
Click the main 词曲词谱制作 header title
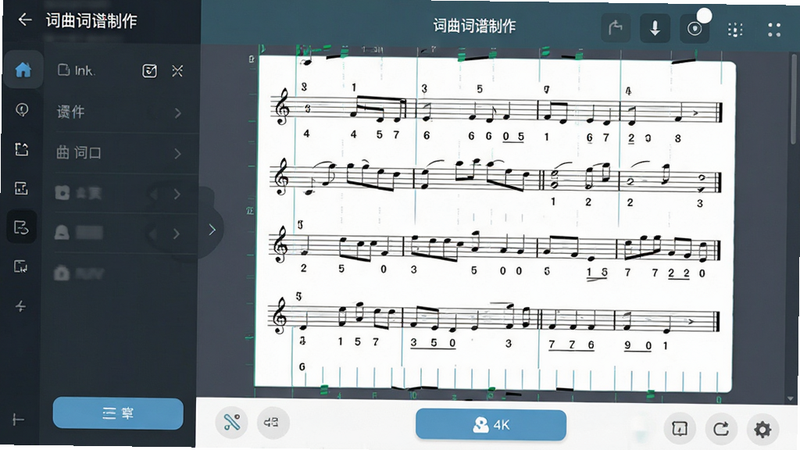[474, 26]
